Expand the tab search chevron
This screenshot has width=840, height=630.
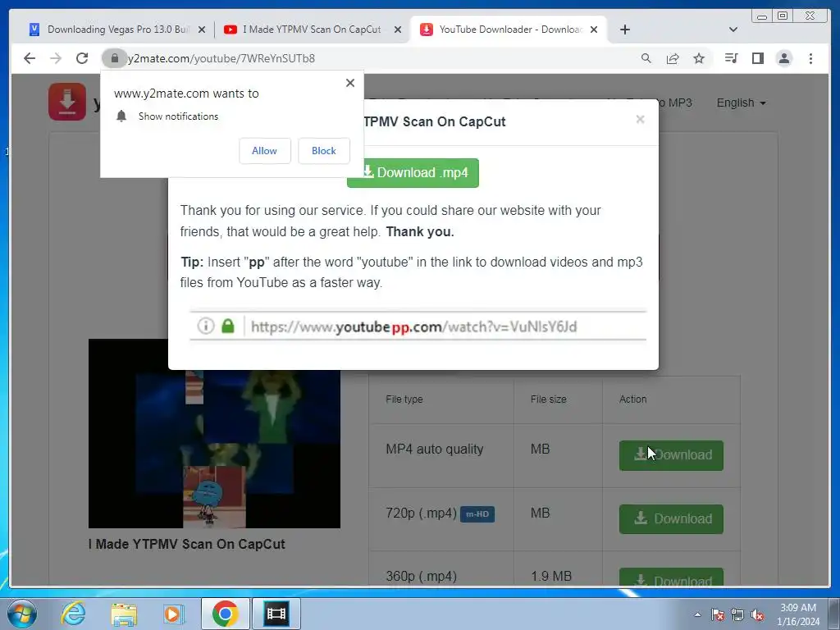(733, 30)
